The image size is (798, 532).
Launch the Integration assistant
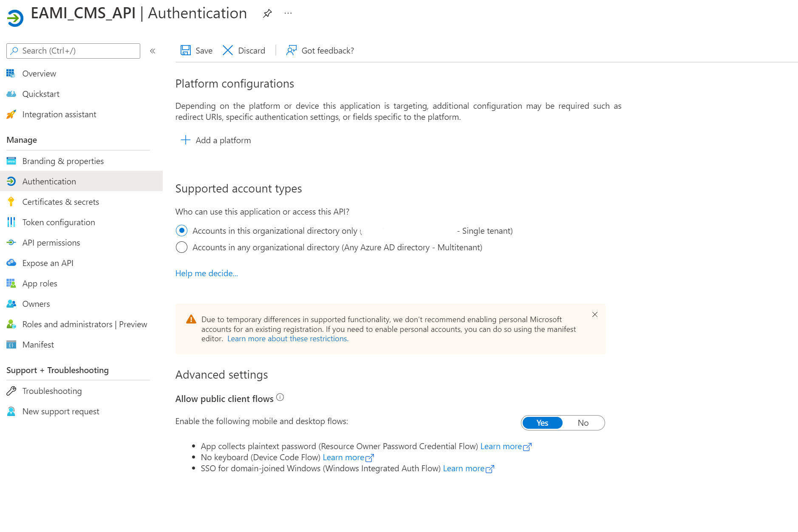59,114
